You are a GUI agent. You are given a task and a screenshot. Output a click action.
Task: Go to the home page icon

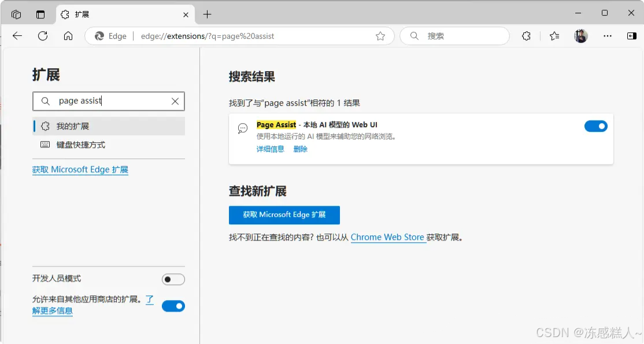point(68,36)
